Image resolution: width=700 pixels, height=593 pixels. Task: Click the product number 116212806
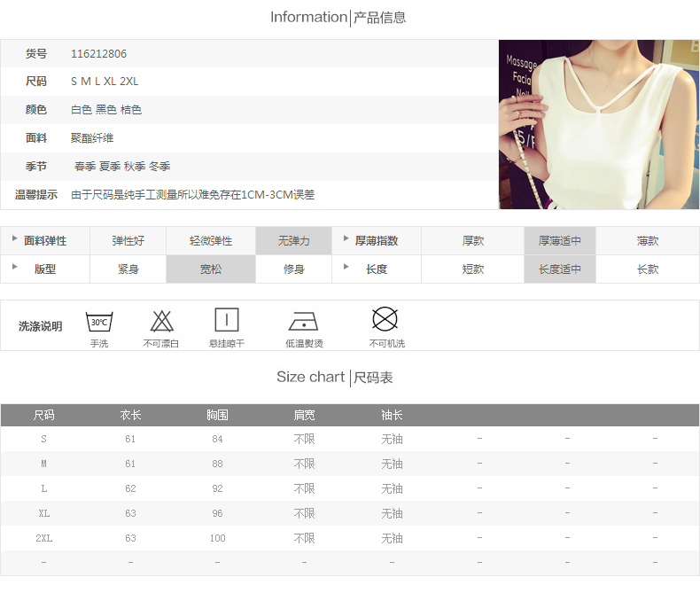point(98,54)
